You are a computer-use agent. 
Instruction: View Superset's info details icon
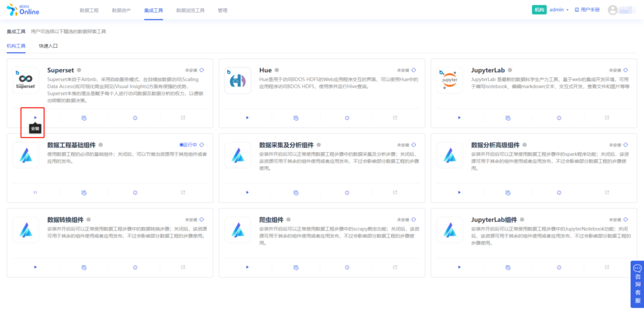coord(135,117)
